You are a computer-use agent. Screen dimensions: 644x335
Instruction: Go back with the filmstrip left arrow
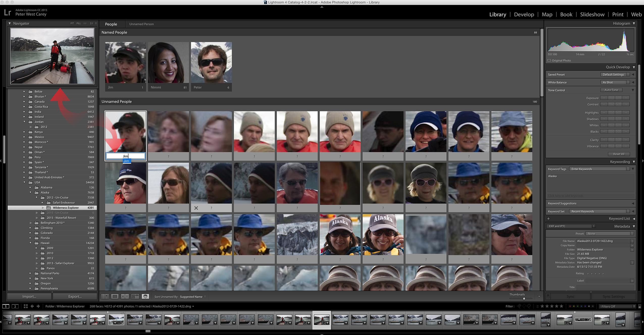[32, 306]
